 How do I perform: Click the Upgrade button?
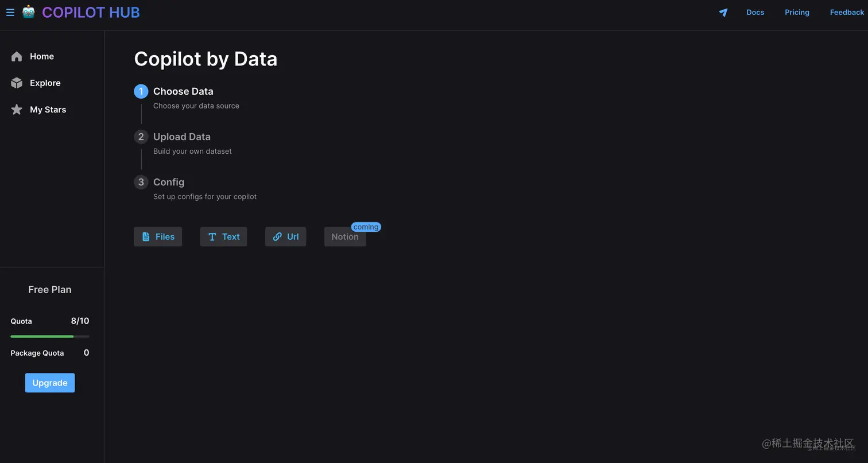[50, 383]
